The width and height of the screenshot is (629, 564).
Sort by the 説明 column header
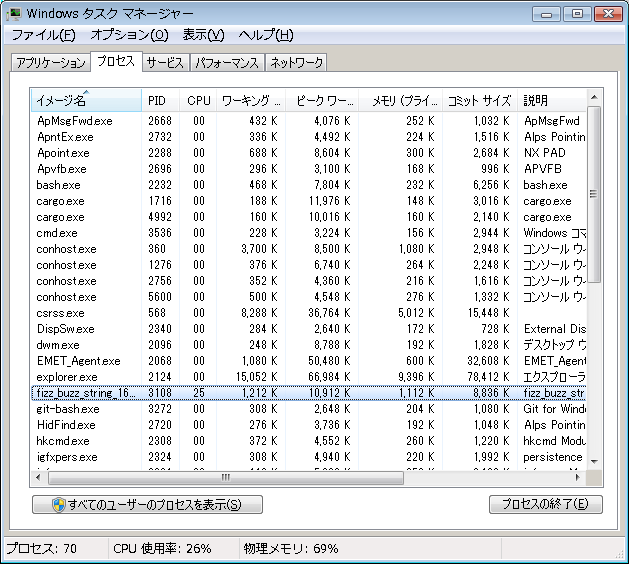point(552,100)
